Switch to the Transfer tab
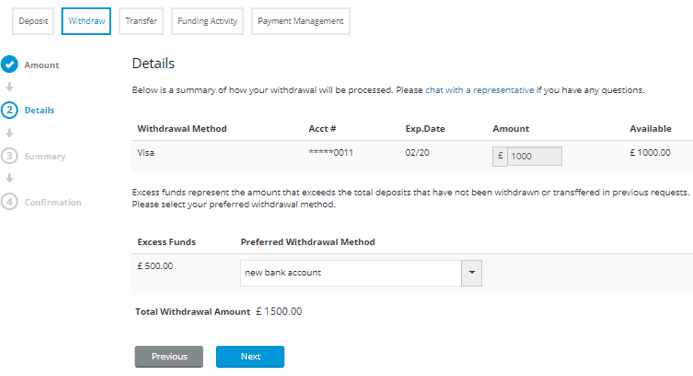The image size is (693, 376). pos(141,21)
